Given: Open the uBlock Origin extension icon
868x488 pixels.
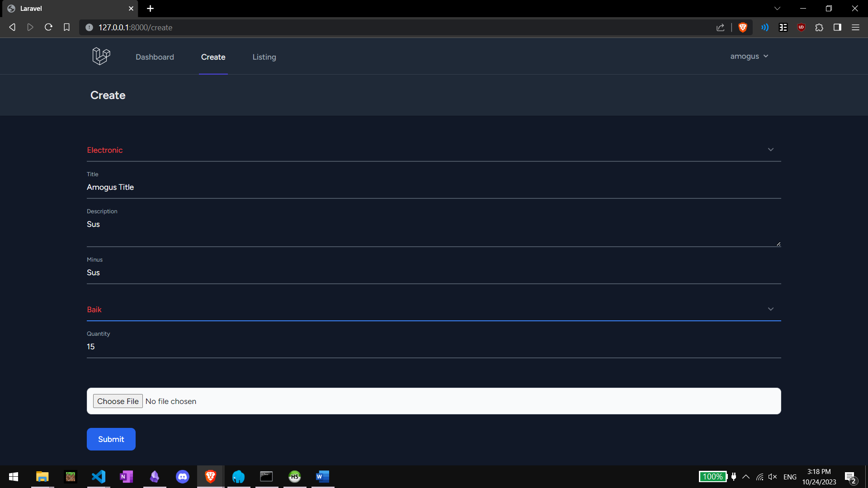Looking at the screenshot, I should click(x=801, y=28).
